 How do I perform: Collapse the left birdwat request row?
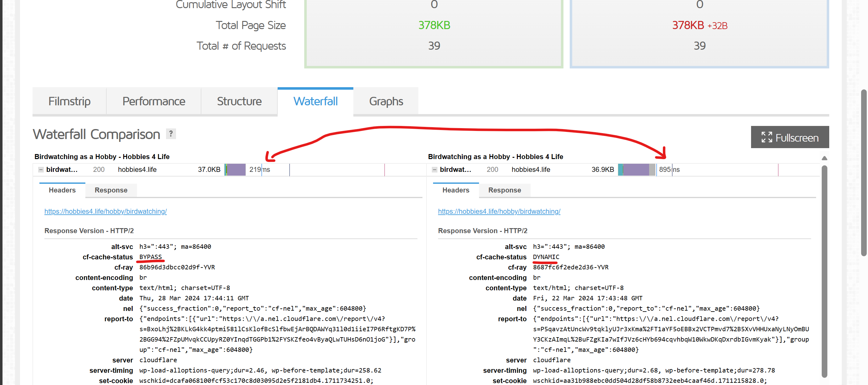point(41,170)
